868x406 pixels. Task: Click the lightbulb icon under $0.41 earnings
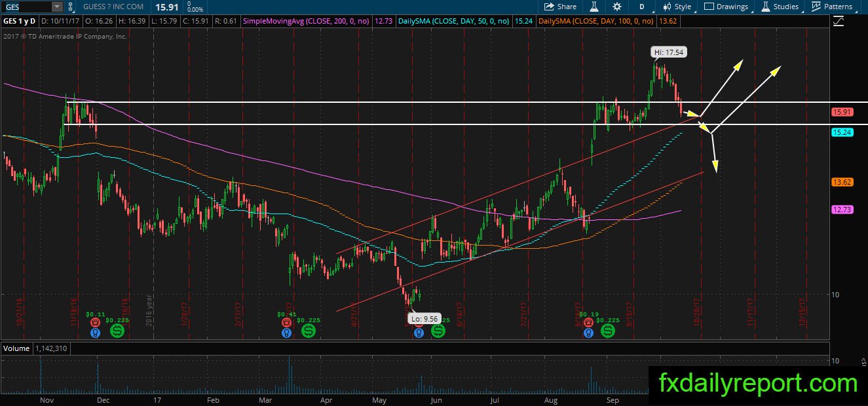pos(286,333)
